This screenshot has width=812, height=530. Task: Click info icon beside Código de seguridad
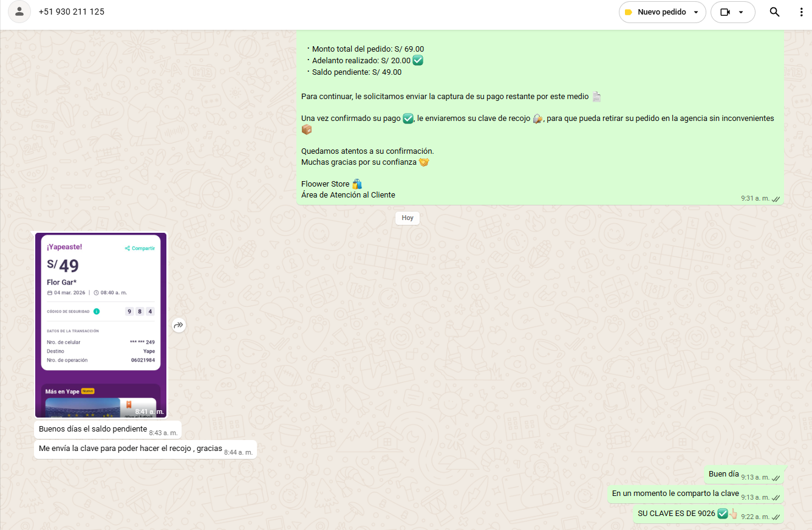click(97, 311)
